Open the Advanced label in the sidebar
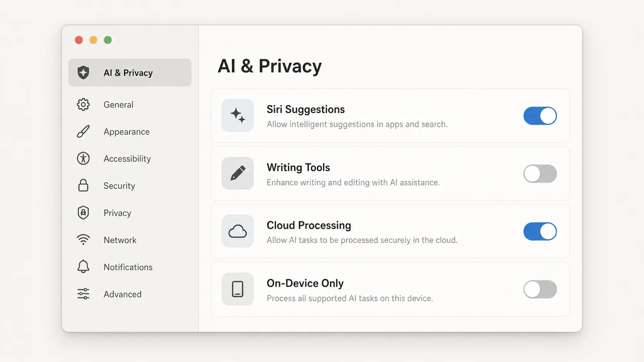 (x=122, y=294)
